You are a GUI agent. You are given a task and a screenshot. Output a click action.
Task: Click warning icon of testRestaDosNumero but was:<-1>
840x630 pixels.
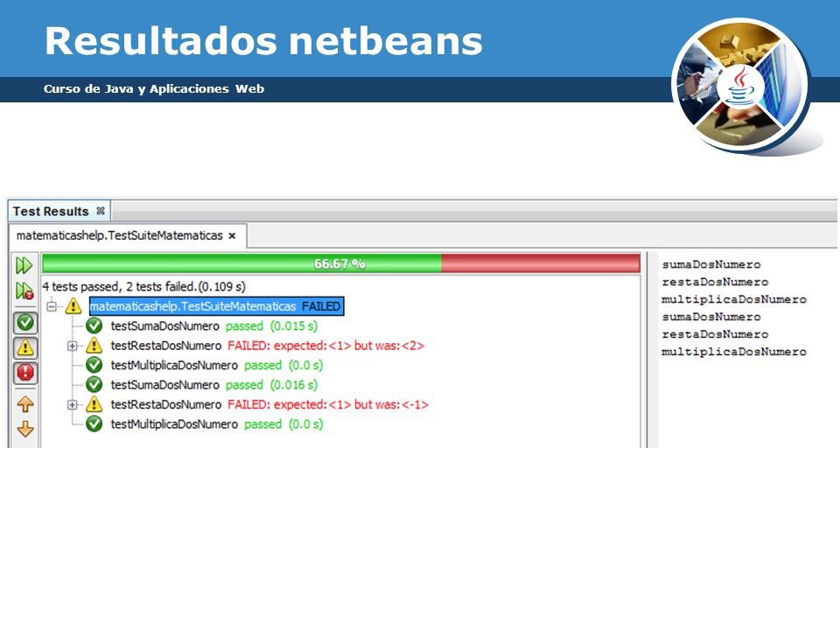tap(94, 404)
